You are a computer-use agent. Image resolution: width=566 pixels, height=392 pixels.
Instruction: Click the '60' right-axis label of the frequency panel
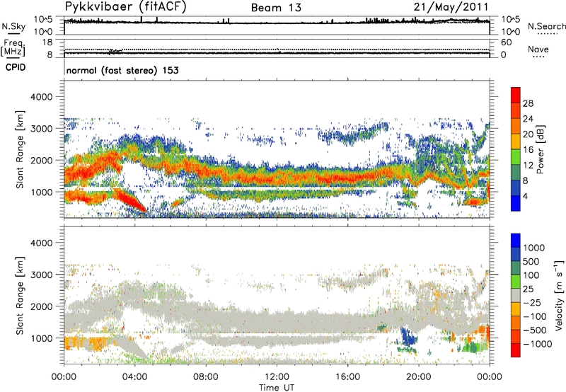tap(506, 42)
